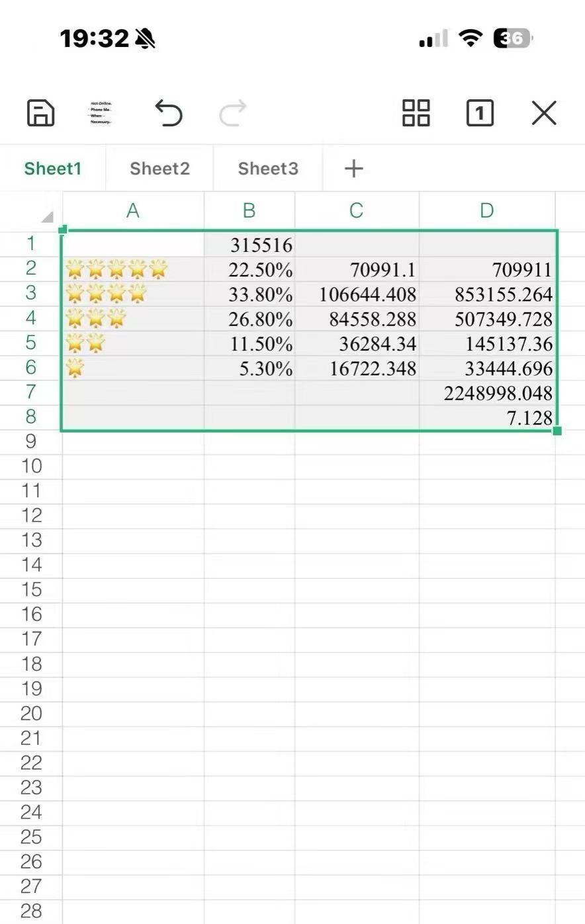The width and height of the screenshot is (585, 924).
Task: Tap the undo arrow icon
Action: coord(169,113)
